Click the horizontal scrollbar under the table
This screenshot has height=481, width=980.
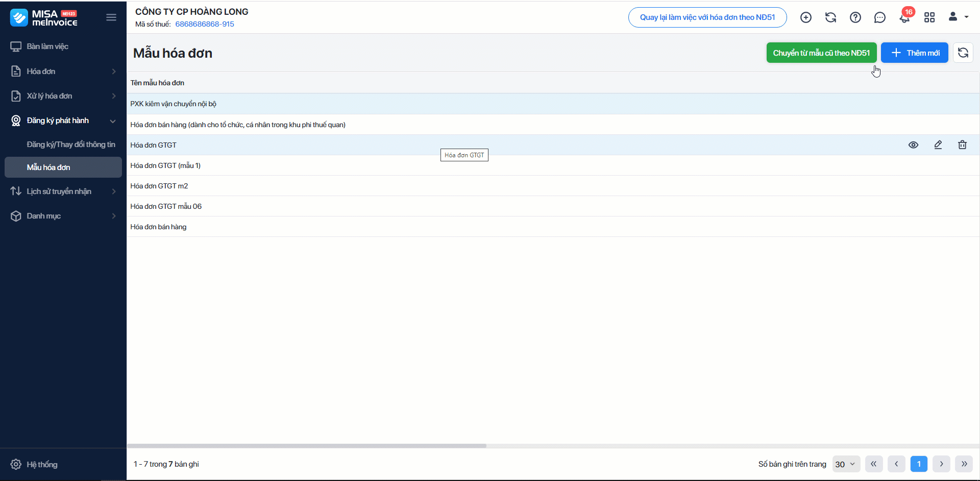pyautogui.click(x=306, y=446)
